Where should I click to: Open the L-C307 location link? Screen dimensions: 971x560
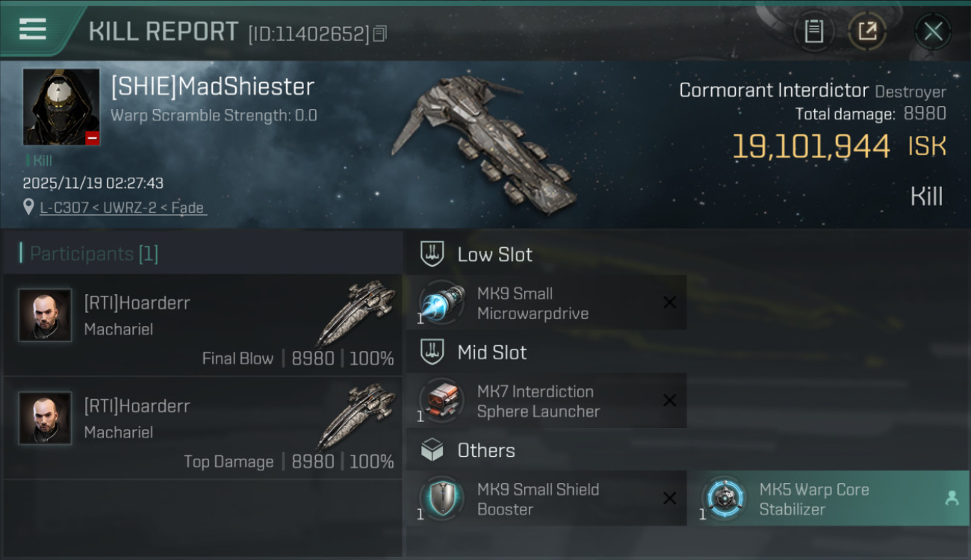(123, 208)
